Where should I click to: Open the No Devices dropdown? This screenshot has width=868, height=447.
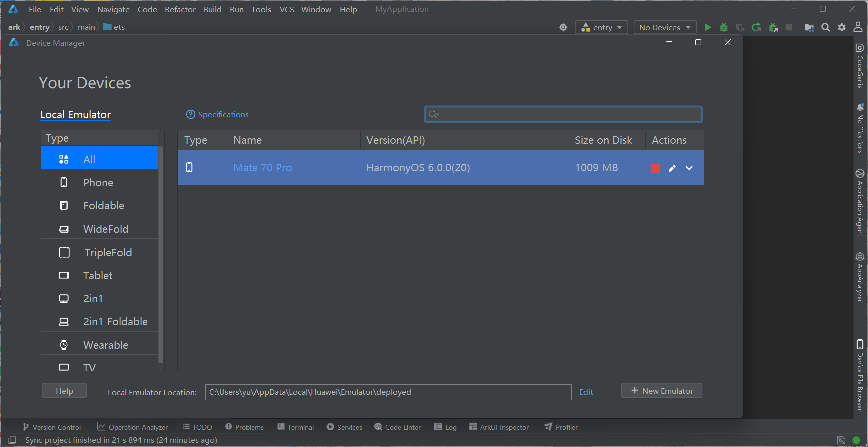(x=665, y=27)
